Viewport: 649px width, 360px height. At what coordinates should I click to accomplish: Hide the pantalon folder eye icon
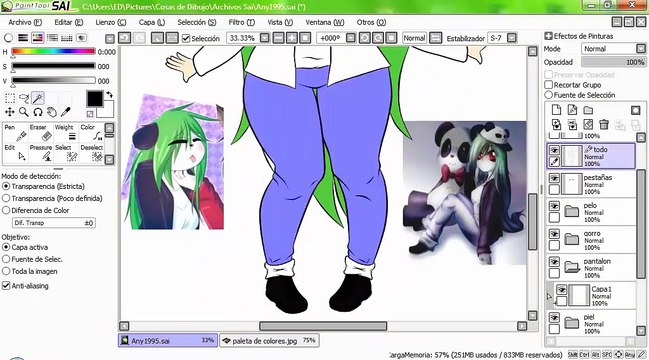click(554, 262)
